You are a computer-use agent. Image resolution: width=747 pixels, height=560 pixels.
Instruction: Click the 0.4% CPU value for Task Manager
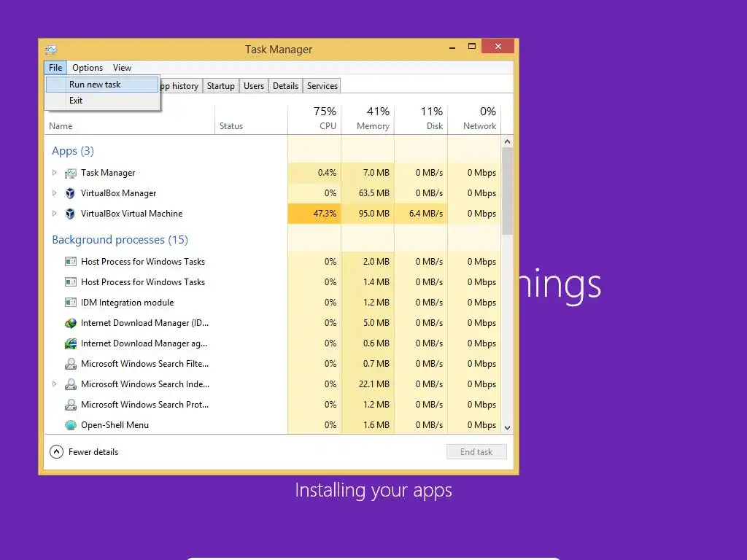click(x=327, y=173)
